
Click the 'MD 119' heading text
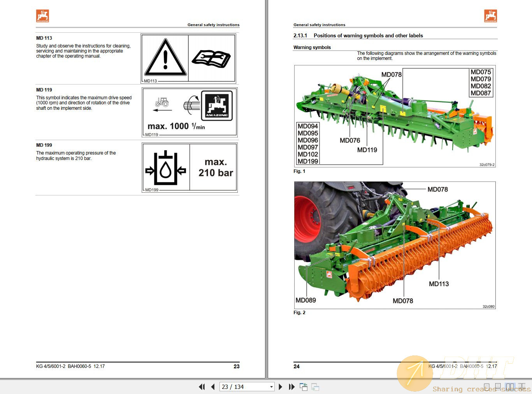click(x=44, y=90)
